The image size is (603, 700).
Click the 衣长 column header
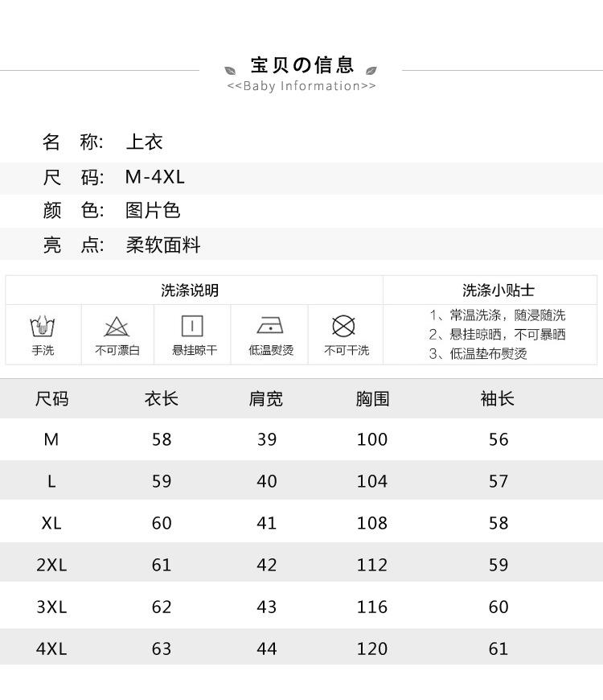[x=162, y=399]
